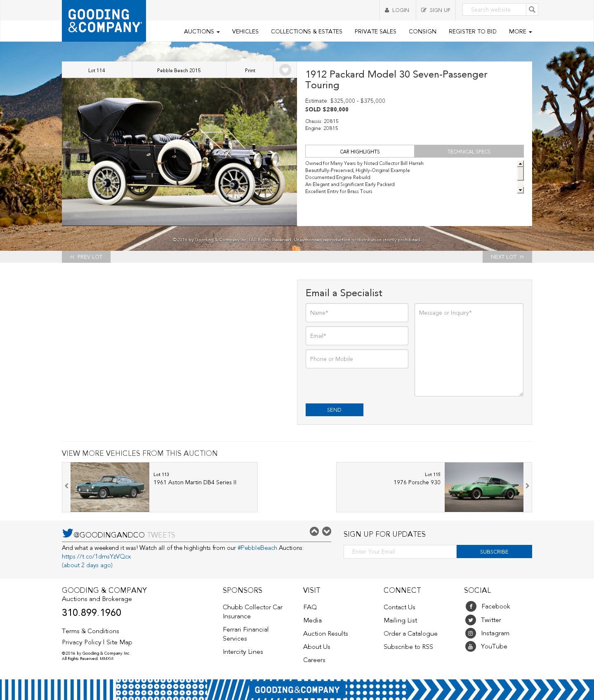
Task: Click highlights scrollbar down arrow
Action: pyautogui.click(x=521, y=190)
